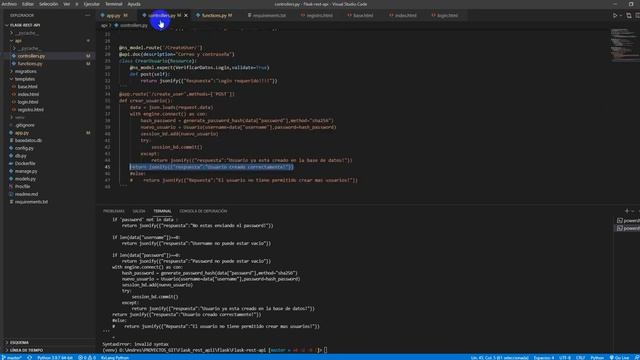Expand the Línea de tiempo section

[27, 350]
